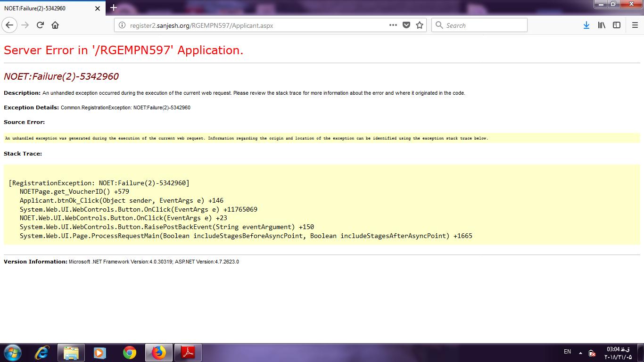Open a new tab with plus button
Viewport: 644px width, 362px height.
113,8
